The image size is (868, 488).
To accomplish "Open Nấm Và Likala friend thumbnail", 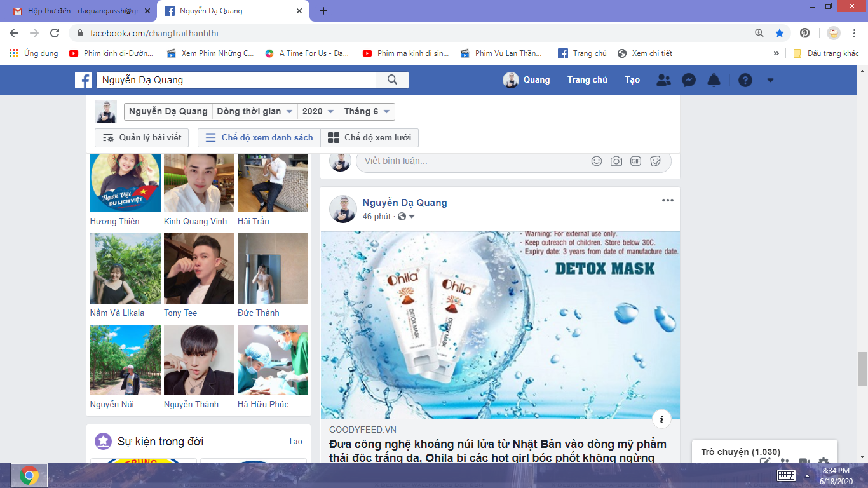I will pos(125,268).
